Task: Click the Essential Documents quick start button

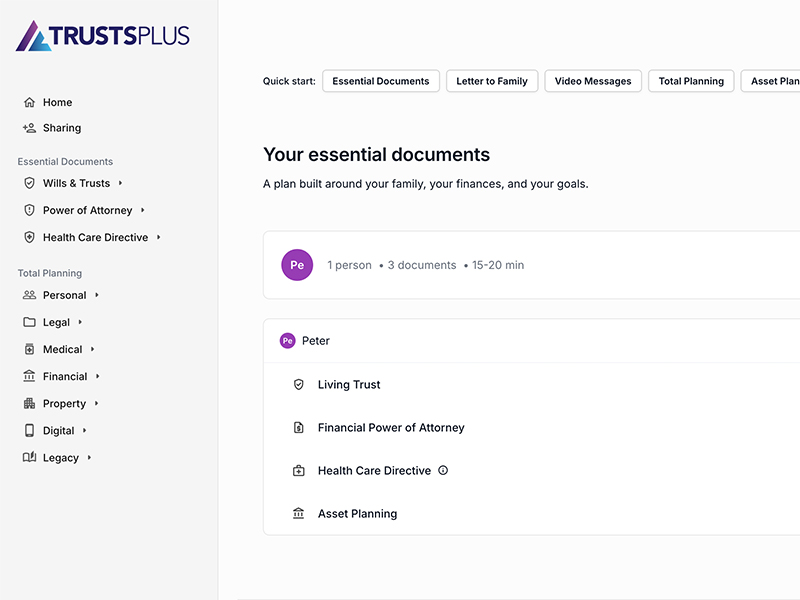Action: [x=381, y=81]
